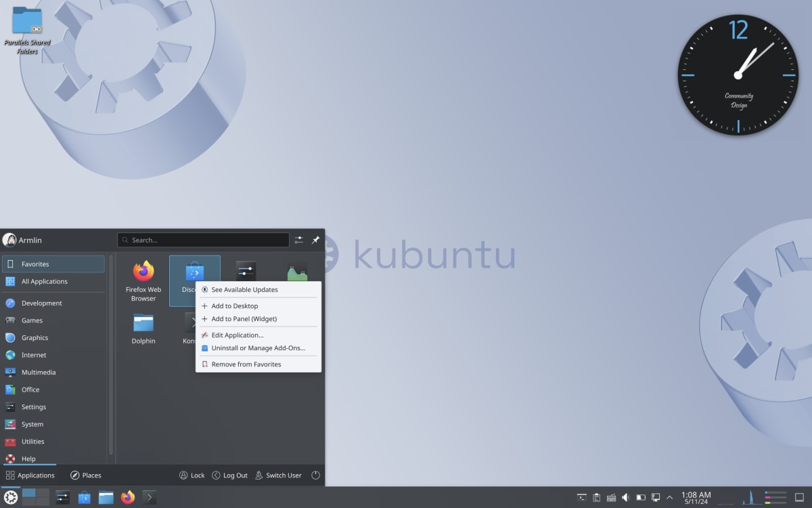Click the analog clock widget
Viewport: 812px width, 508px height.
point(738,75)
